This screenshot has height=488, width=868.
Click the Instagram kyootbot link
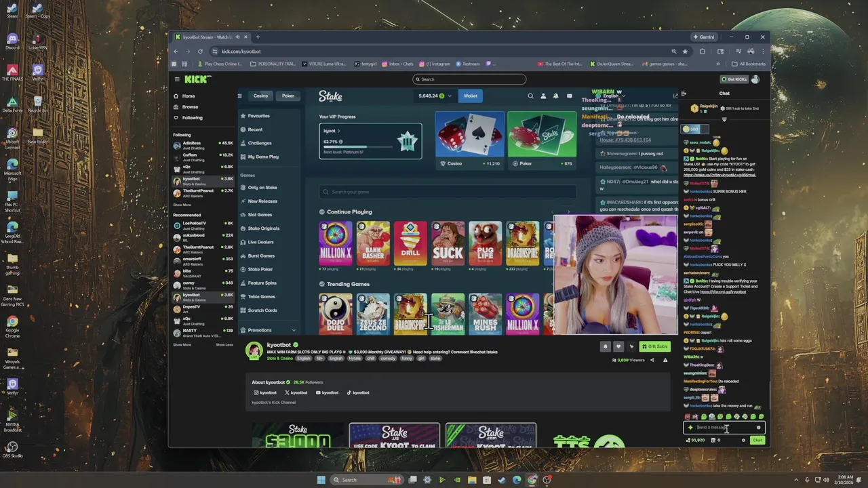pos(265,392)
